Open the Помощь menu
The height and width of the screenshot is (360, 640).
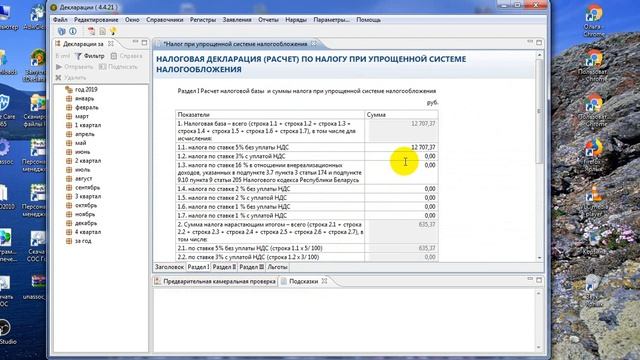click(x=369, y=20)
